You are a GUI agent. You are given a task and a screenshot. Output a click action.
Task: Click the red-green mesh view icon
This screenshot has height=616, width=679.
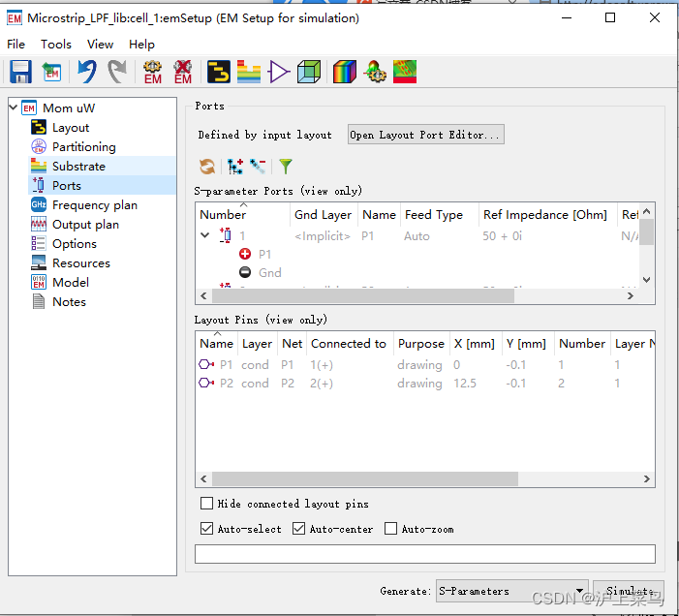pos(405,72)
